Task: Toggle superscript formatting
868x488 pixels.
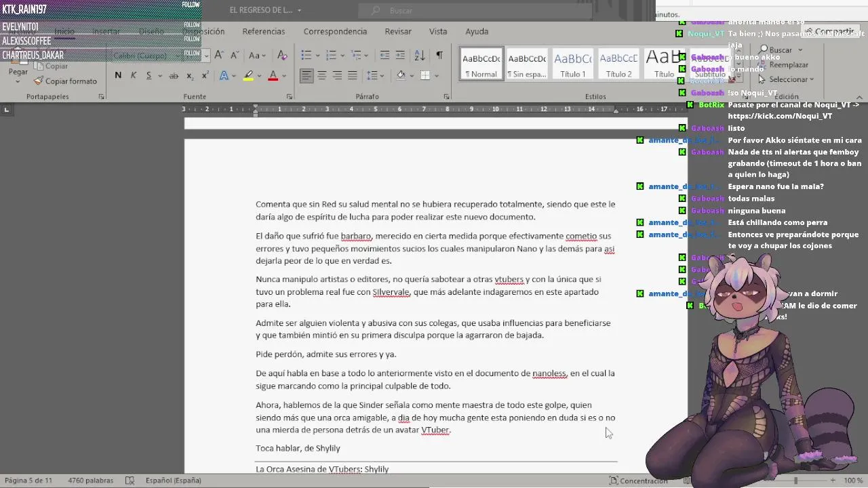Action: point(205,75)
